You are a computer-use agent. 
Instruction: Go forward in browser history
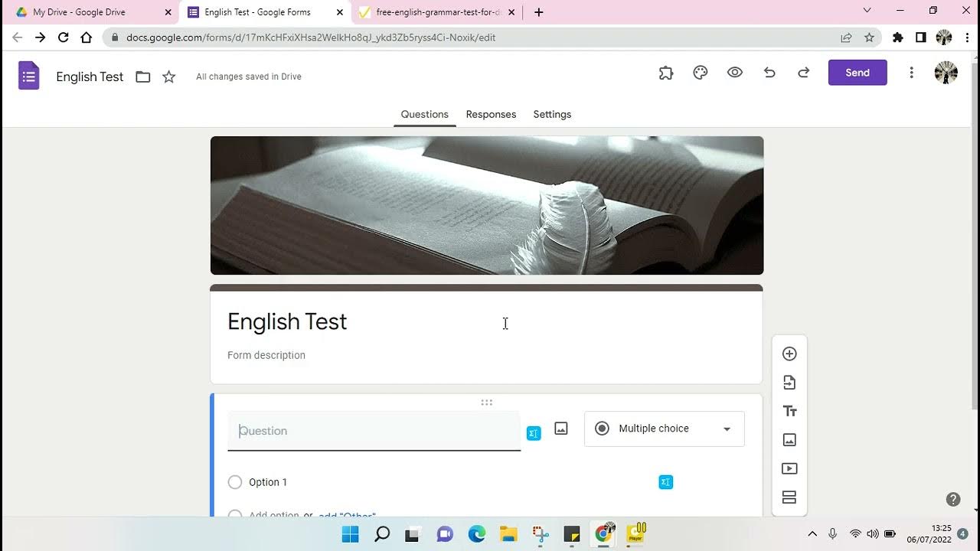41,37
